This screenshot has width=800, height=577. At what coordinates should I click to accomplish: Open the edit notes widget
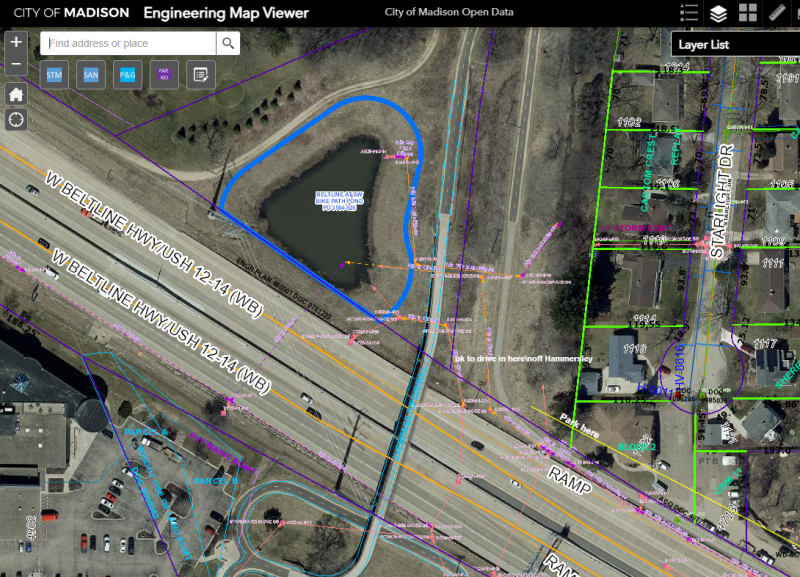point(199,75)
